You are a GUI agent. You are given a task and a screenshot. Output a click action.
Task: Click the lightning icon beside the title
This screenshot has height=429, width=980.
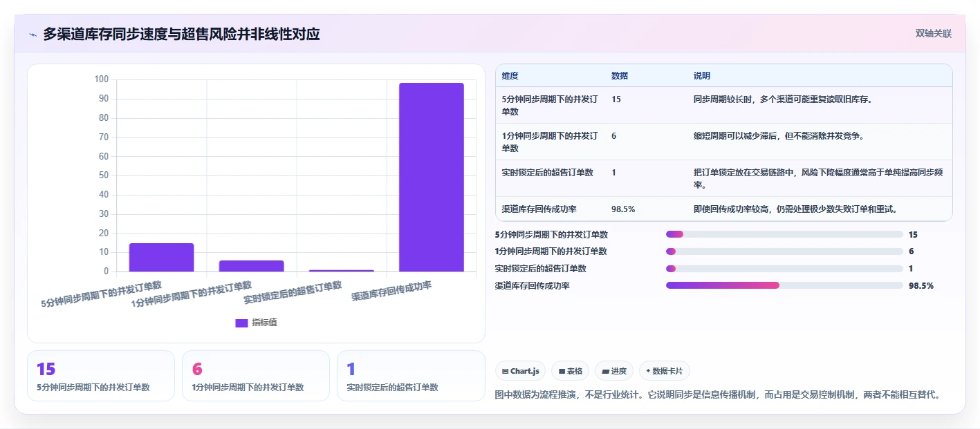coord(33,35)
